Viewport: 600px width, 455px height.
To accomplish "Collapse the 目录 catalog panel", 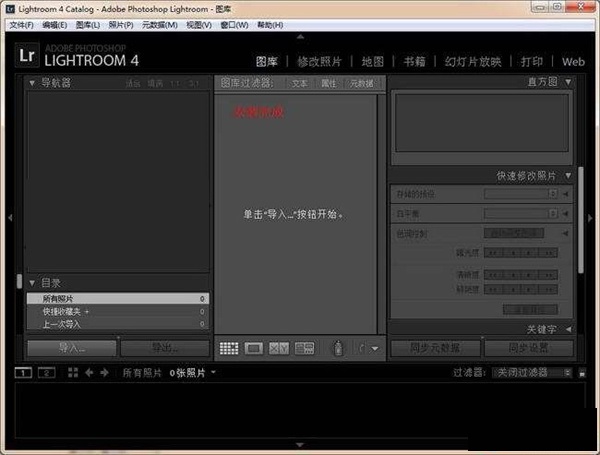I will coord(32,283).
